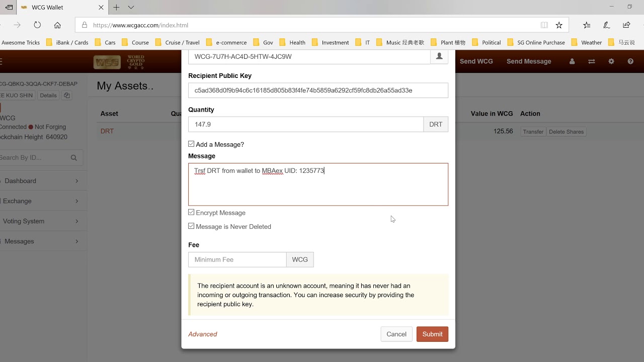
Task: Toggle Message is Never Deleted checkbox
Action: pyautogui.click(x=191, y=226)
